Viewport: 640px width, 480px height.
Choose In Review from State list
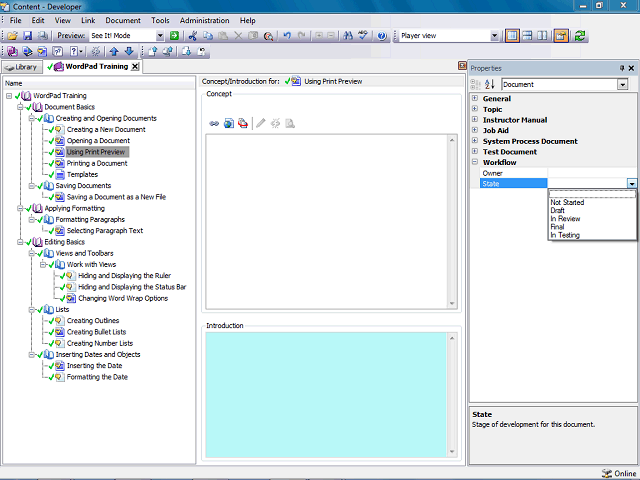(565, 219)
